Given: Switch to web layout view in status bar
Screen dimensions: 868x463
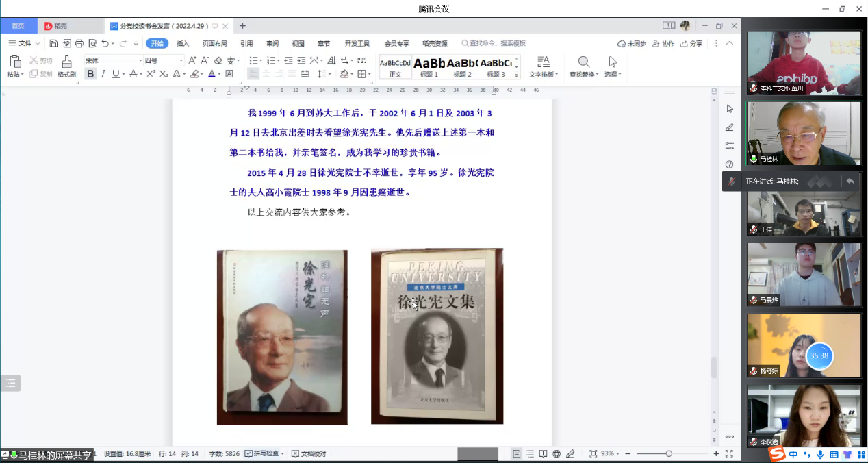Looking at the screenshot, I should (557, 453).
